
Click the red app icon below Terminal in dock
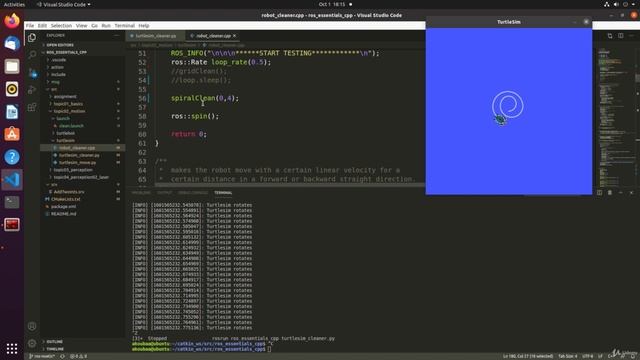click(12, 224)
